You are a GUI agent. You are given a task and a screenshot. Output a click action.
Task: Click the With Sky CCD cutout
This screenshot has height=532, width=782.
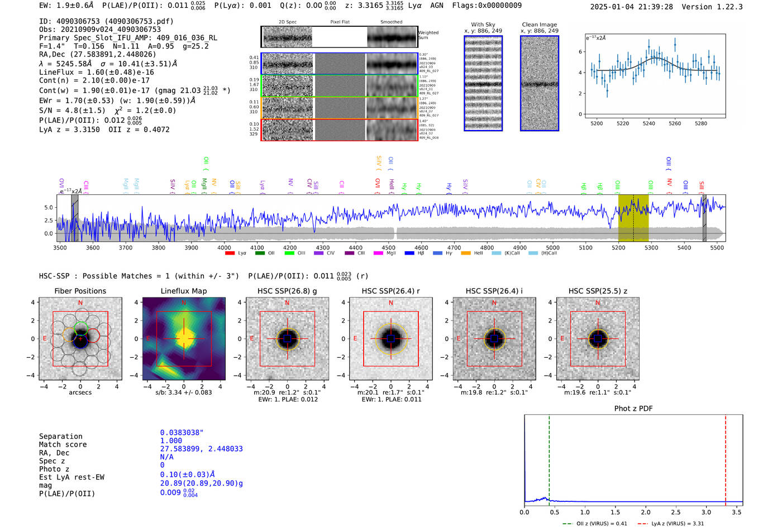(x=483, y=83)
